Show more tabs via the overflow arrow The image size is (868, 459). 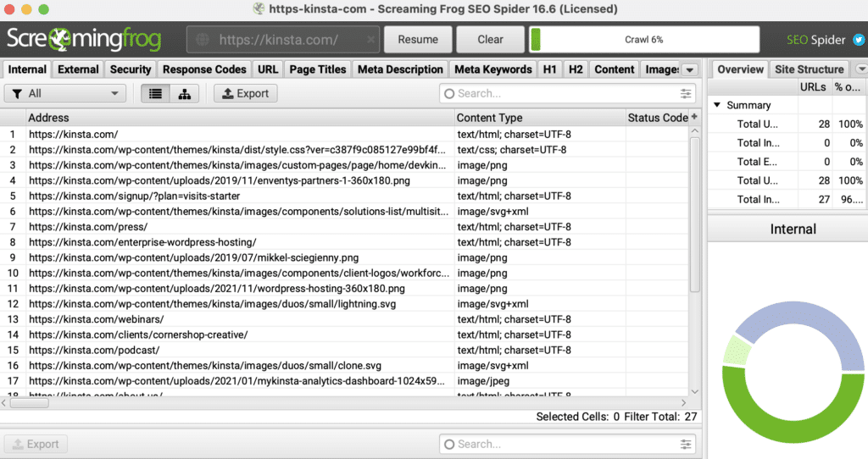(x=690, y=69)
